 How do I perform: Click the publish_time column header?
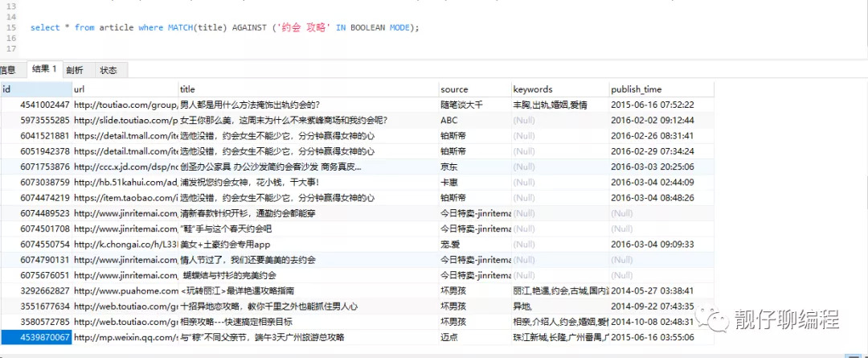660,88
